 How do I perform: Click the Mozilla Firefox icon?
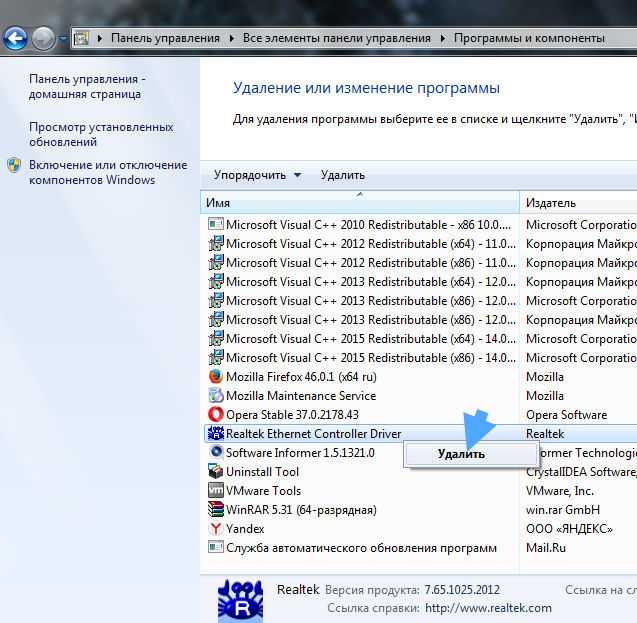[x=216, y=376]
